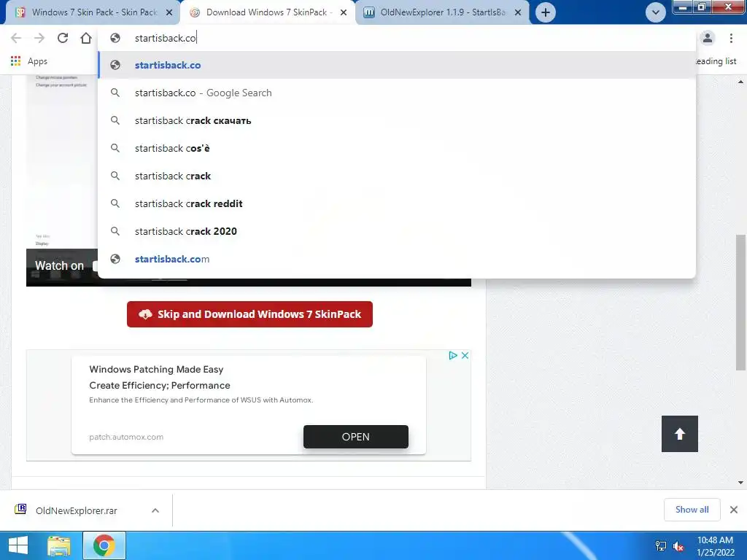Select the startisback.com URL suggestion
747x560 pixels.
point(396,259)
